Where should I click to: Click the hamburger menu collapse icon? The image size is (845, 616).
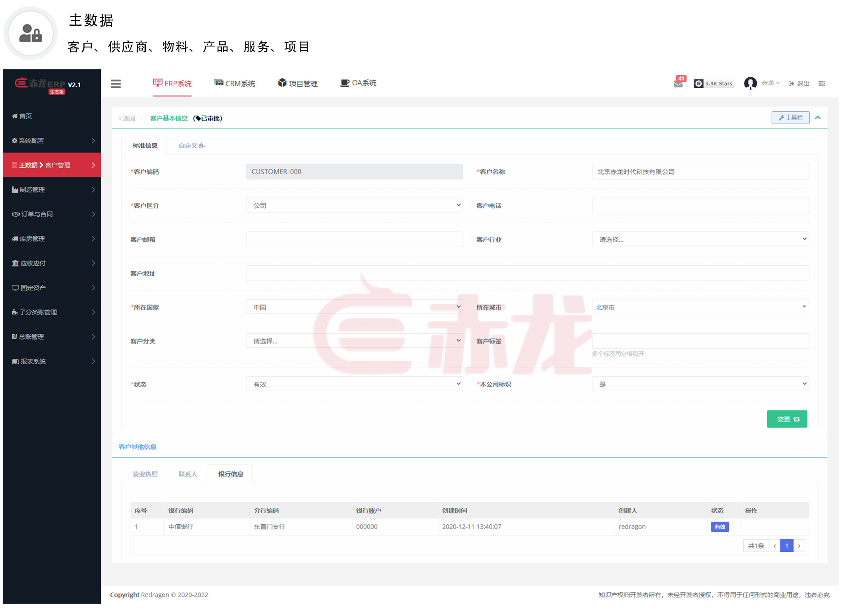116,84
